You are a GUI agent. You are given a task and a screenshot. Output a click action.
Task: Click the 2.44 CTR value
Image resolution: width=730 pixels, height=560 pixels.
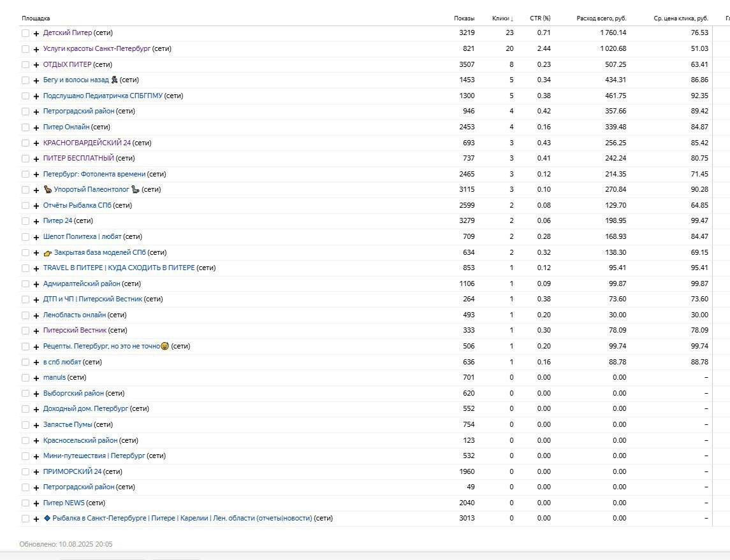[544, 48]
